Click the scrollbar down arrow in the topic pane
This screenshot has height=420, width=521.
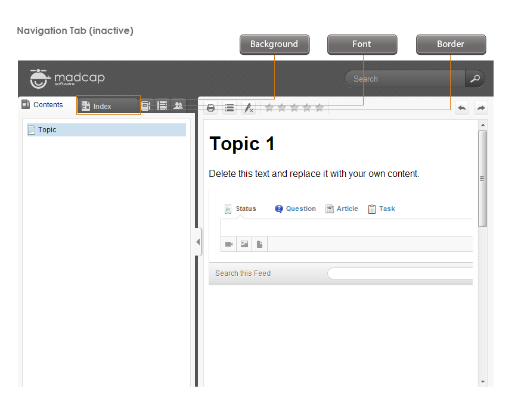[x=483, y=382]
